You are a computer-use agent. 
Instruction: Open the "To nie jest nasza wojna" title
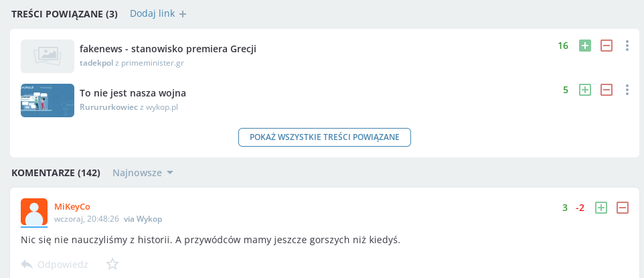[x=133, y=92]
